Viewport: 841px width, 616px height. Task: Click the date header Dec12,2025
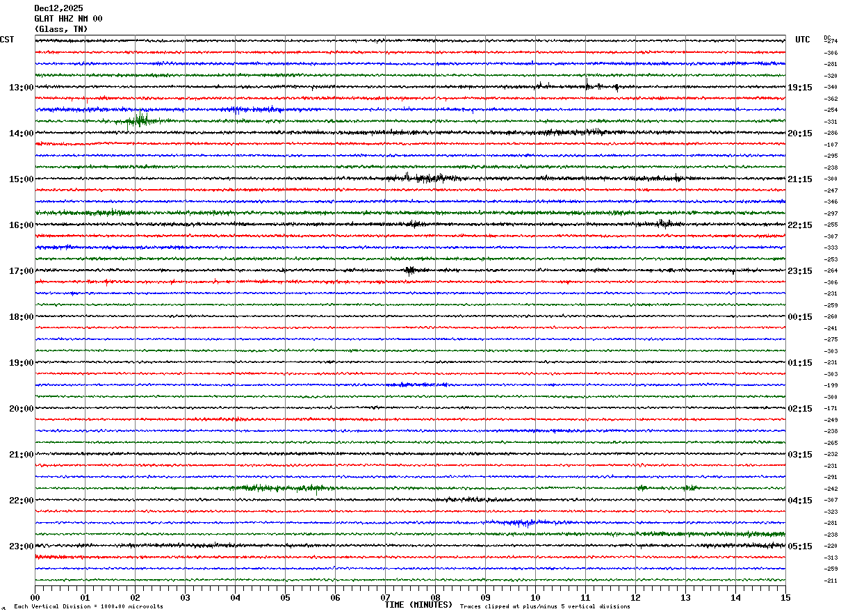coord(58,8)
